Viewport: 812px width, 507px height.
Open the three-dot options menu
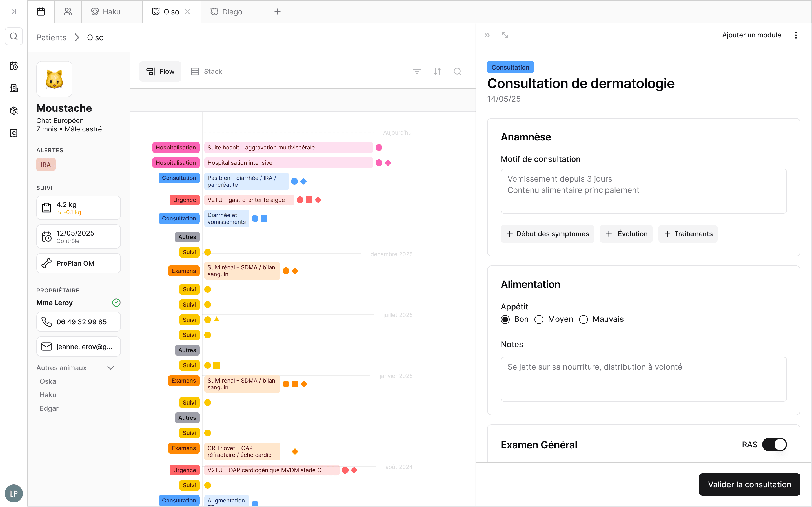point(796,35)
